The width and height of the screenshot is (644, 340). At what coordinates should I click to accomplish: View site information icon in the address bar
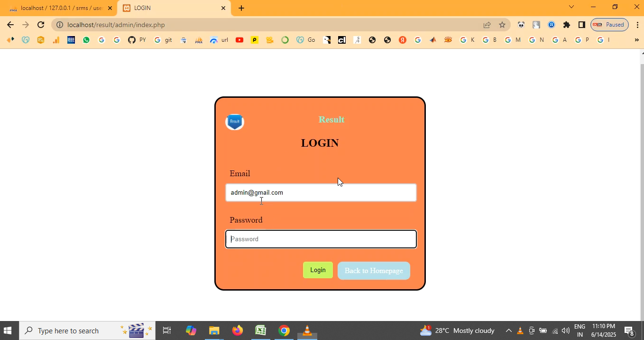[60, 25]
